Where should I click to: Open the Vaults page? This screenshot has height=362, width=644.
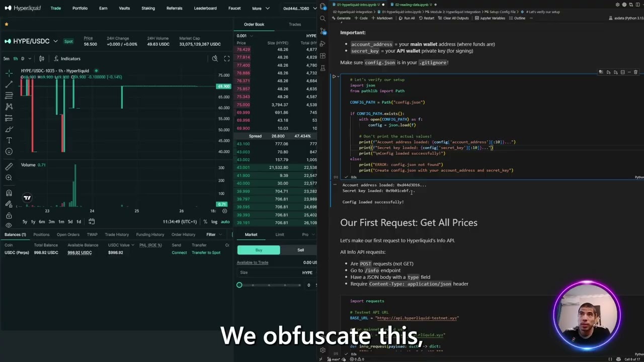[124, 8]
